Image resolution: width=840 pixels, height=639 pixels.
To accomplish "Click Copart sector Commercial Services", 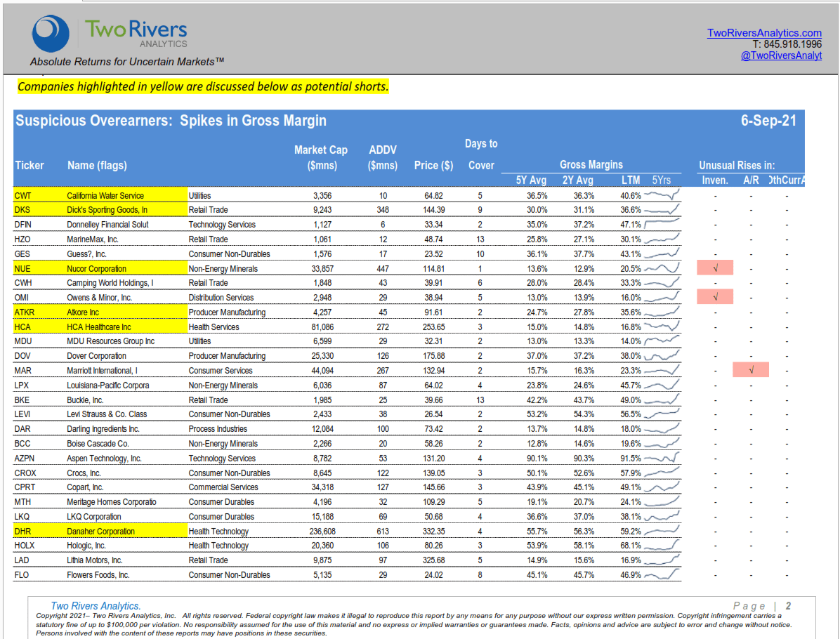I will 223,487.
